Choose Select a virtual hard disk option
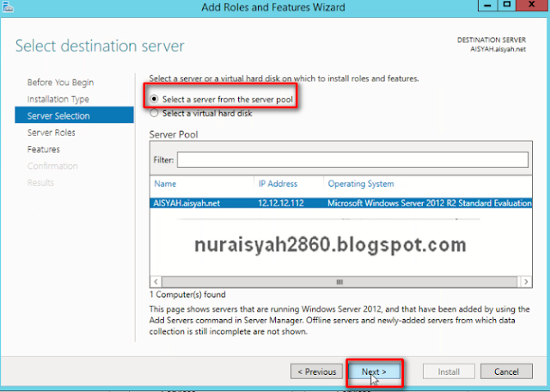The width and height of the screenshot is (550, 392). 201,113
